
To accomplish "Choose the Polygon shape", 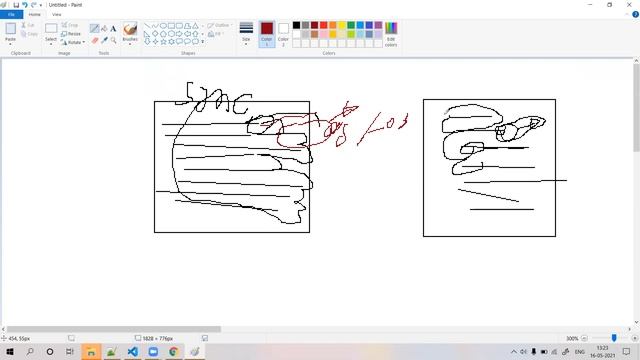I will pyautogui.click(x=187, y=26).
